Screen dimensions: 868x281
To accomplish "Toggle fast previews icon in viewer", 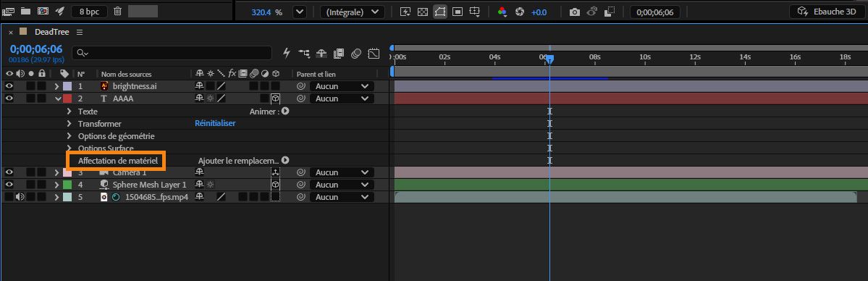I will tap(405, 12).
